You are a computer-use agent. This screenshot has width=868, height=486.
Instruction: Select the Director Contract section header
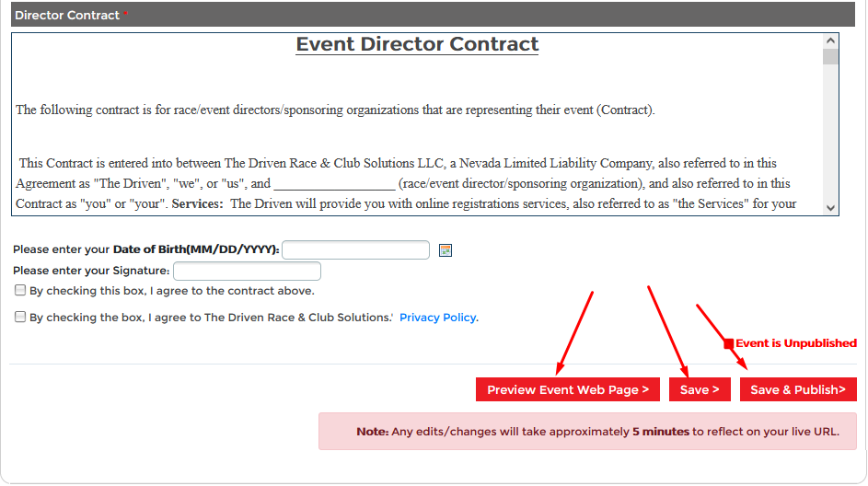pyautogui.click(x=68, y=16)
